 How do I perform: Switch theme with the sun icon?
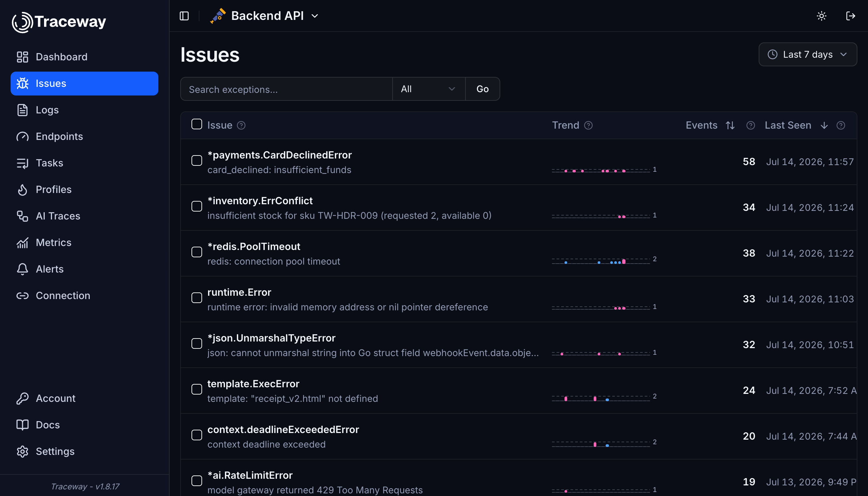[821, 16]
